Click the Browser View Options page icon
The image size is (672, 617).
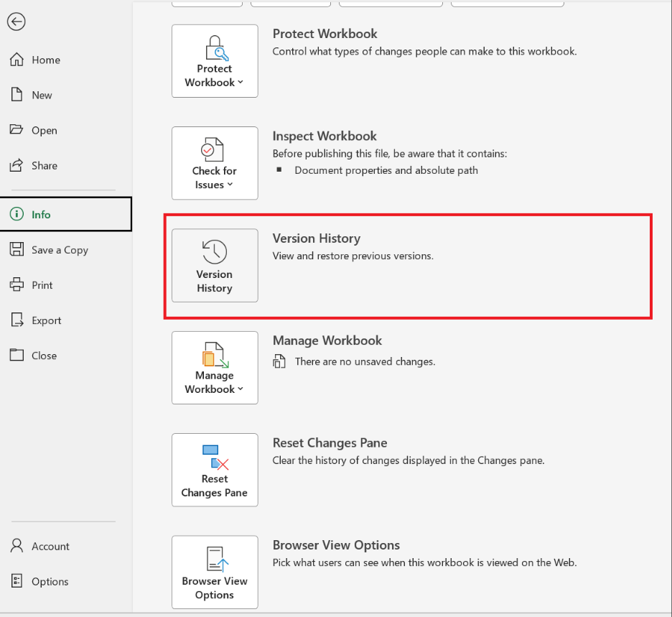[x=218, y=560]
